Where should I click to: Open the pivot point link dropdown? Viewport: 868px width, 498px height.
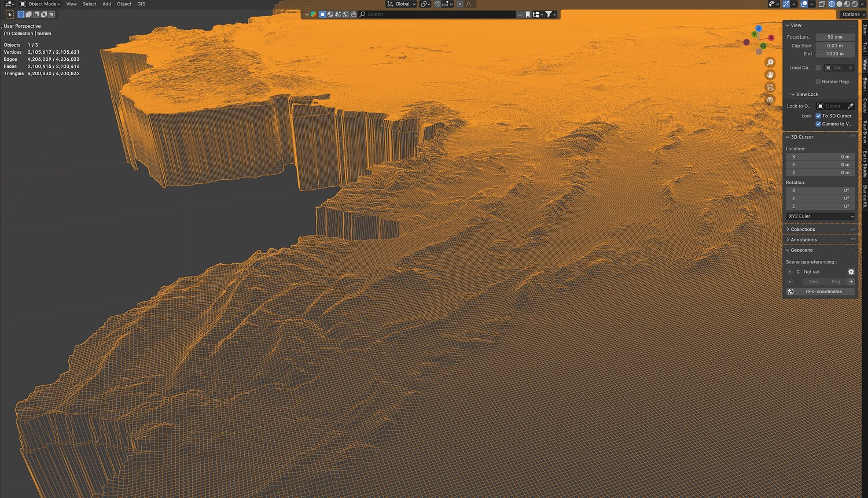[425, 4]
